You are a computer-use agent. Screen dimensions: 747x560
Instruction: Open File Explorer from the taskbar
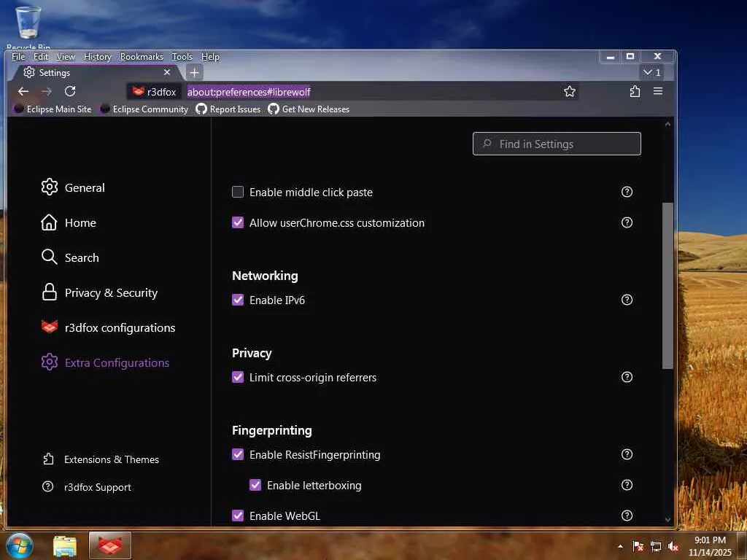click(65, 545)
